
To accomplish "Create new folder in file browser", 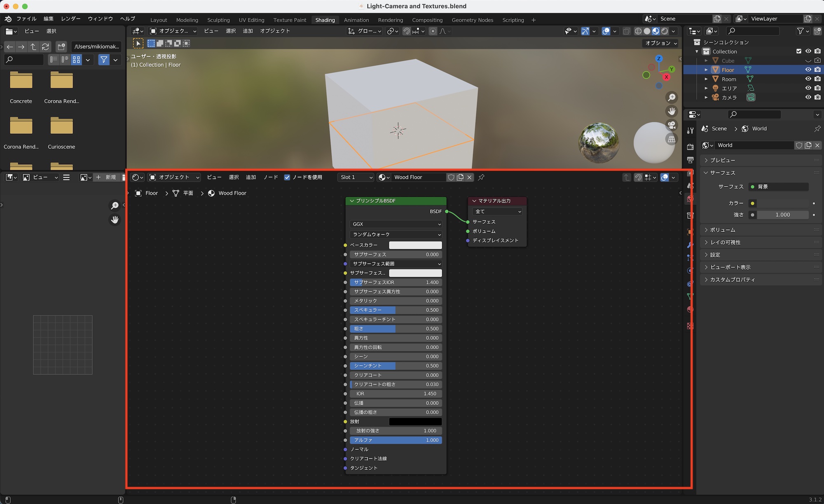I will [x=61, y=47].
